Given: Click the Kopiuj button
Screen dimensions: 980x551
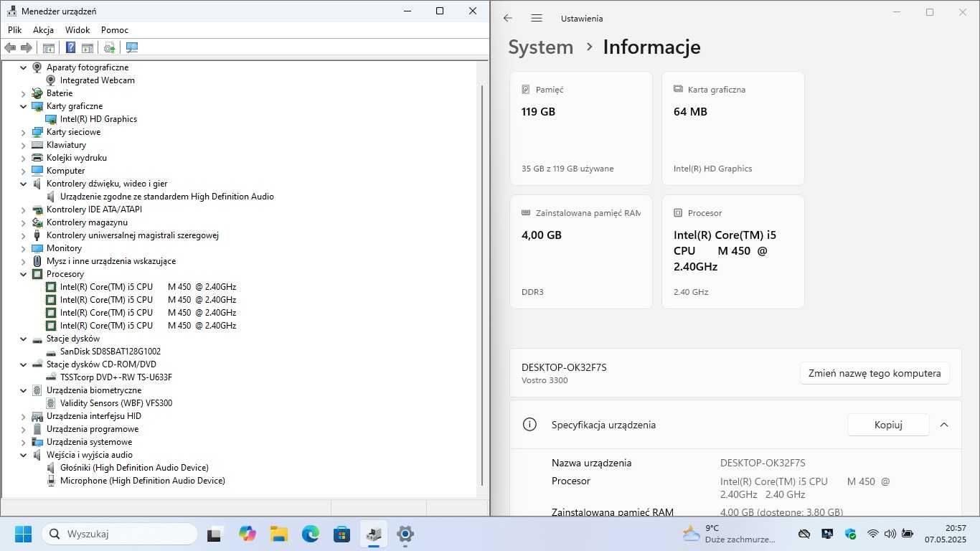Looking at the screenshot, I should 888,425.
